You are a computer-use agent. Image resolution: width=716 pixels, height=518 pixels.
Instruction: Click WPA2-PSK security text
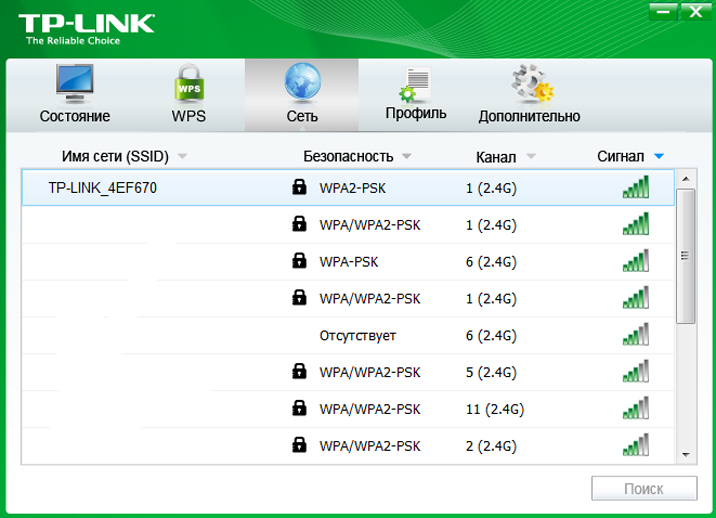point(353,188)
